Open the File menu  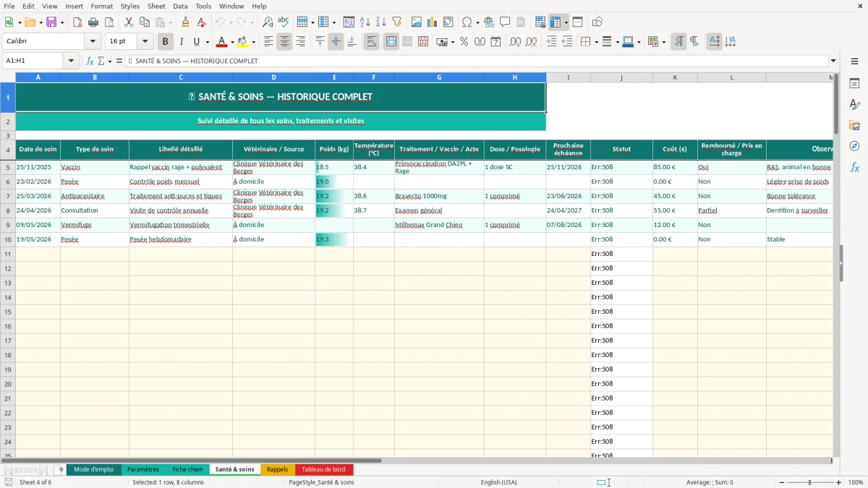click(x=9, y=6)
